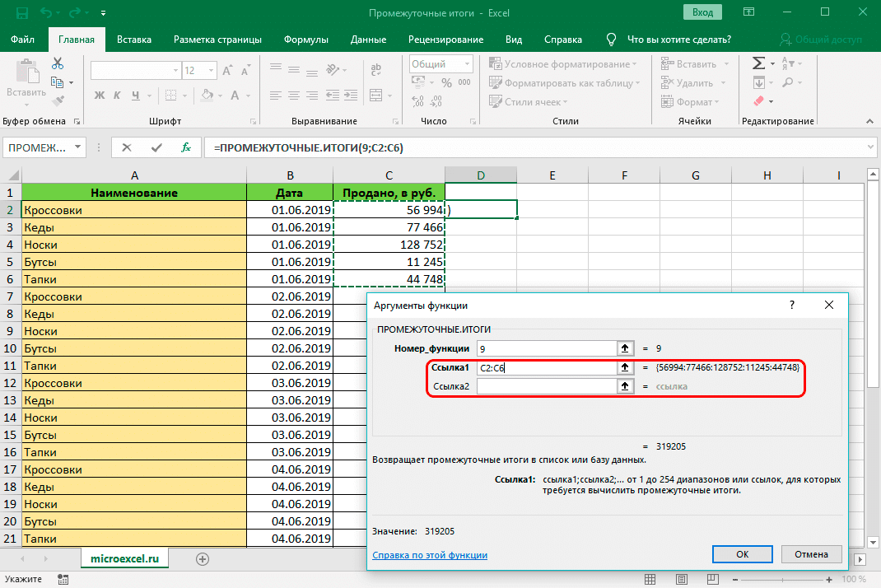The image size is (881, 588).
Task: Collapse dialog via Ссылка1 range selector icon
Action: coord(626,368)
